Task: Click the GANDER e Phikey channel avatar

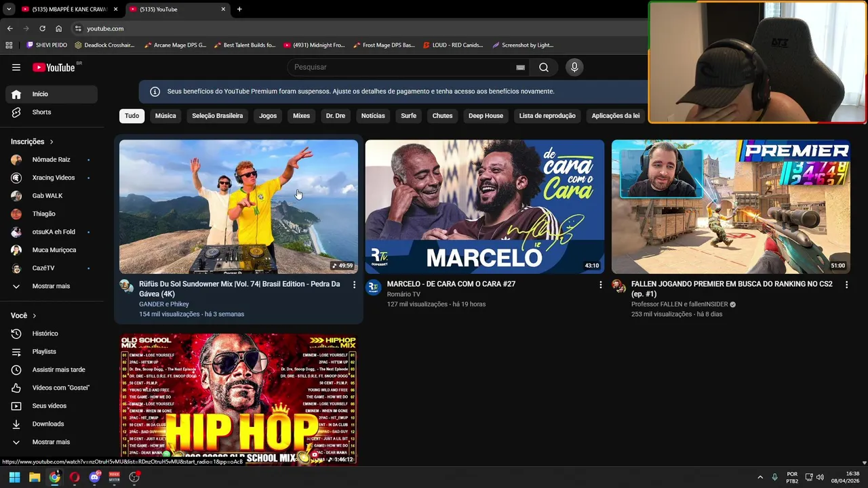Action: coord(127,285)
